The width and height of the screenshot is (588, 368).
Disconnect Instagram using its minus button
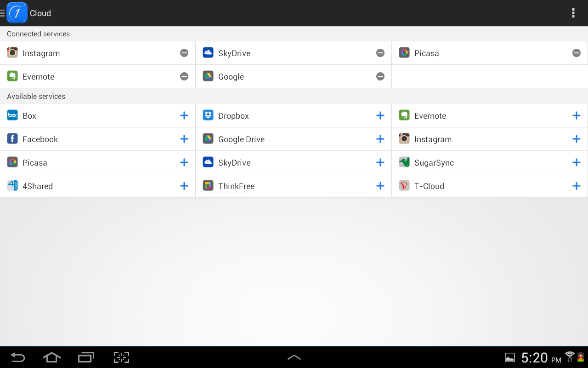click(184, 53)
